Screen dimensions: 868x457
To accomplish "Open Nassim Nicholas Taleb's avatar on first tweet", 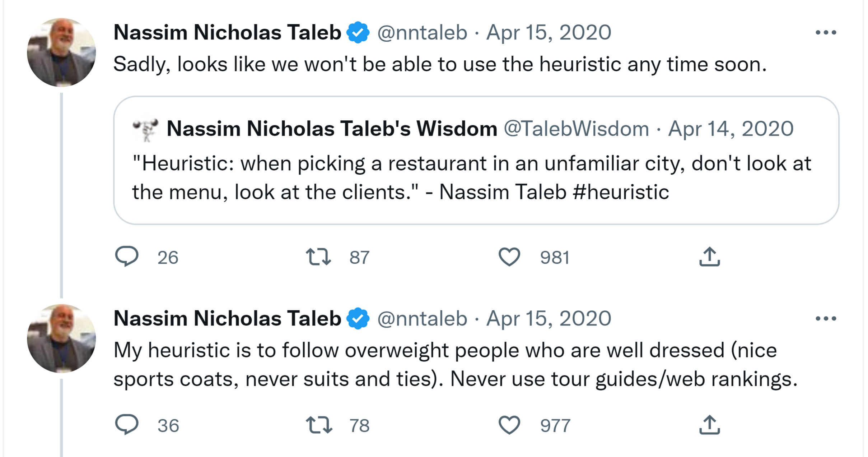I will pos(61,52).
